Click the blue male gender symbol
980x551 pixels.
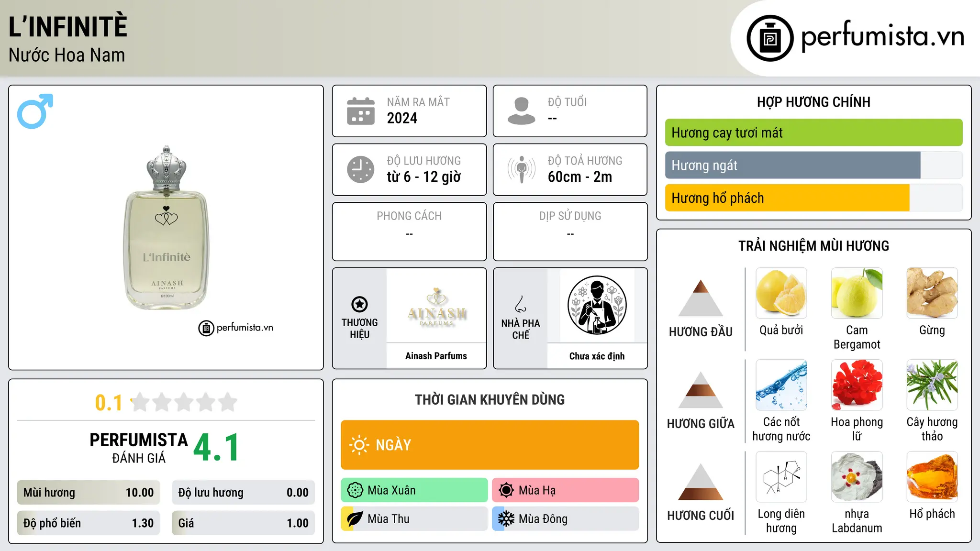pyautogui.click(x=35, y=111)
